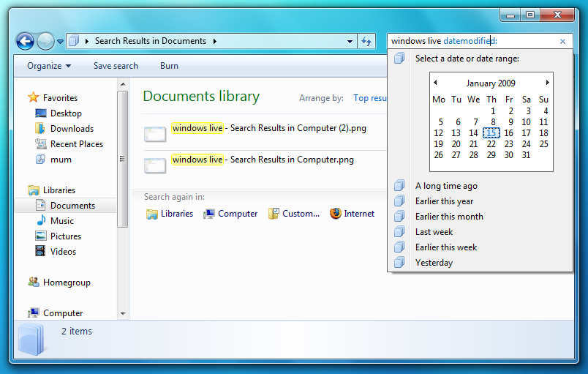Select January 22 in the calendar

[491, 144]
